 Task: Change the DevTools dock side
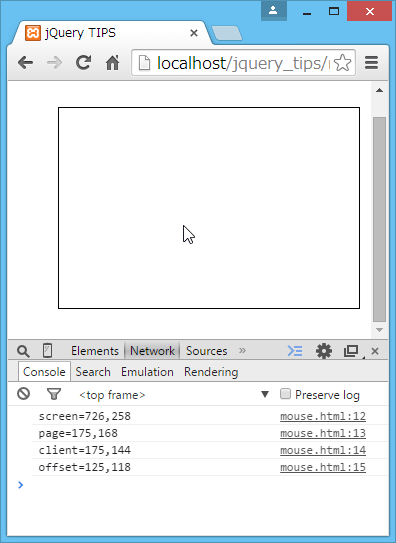(x=352, y=351)
